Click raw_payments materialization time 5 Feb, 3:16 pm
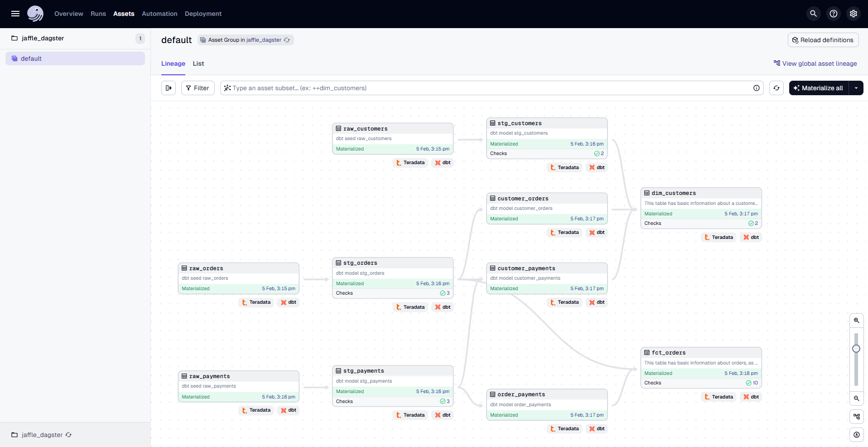This screenshot has width=868, height=447. pyautogui.click(x=279, y=397)
